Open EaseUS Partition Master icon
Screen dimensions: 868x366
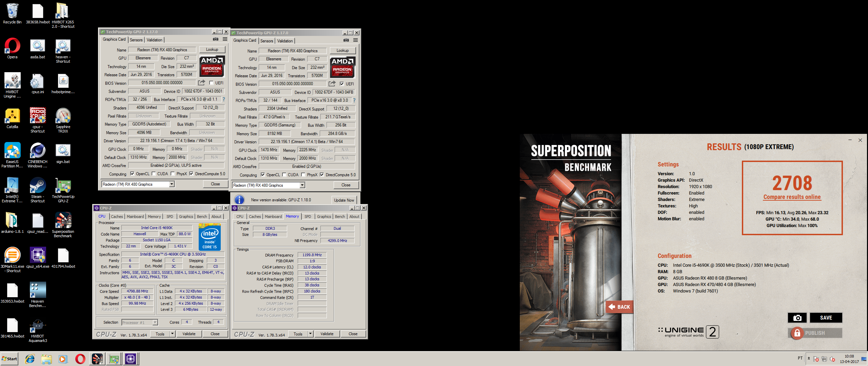pyautogui.click(x=12, y=155)
